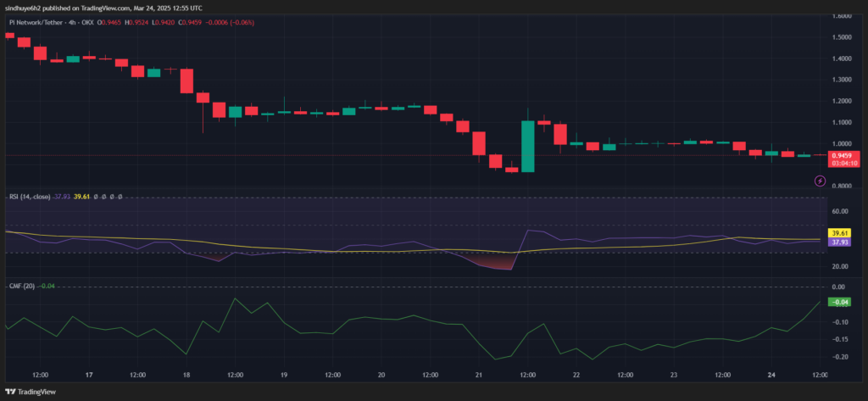Click the high value H0.9524
Viewport: 868px width, 401px height.
tap(135, 23)
